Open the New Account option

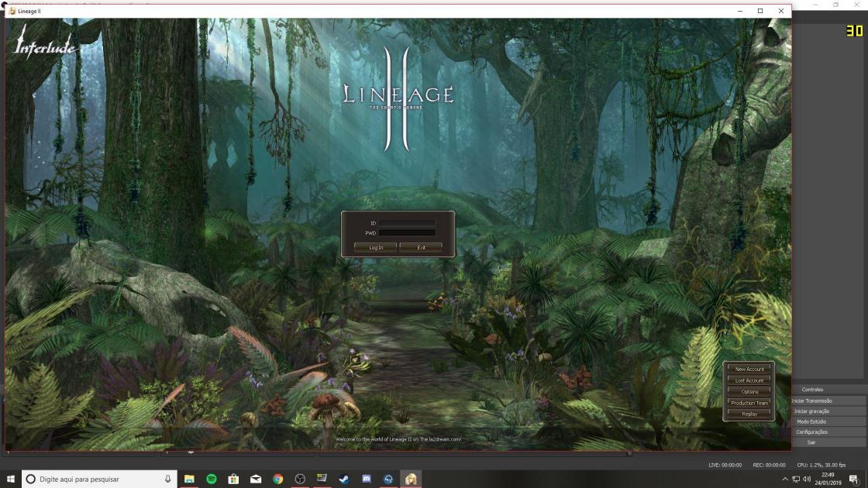tap(749, 369)
